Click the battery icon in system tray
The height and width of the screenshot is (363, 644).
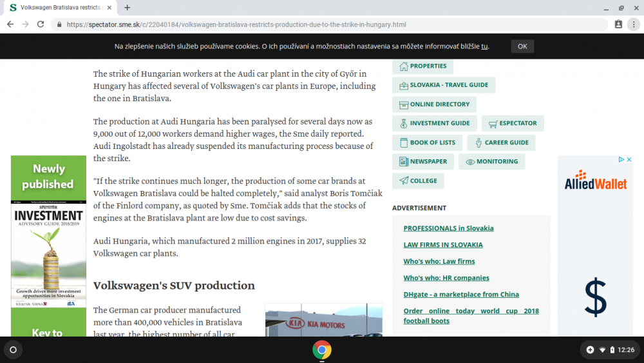click(612, 350)
